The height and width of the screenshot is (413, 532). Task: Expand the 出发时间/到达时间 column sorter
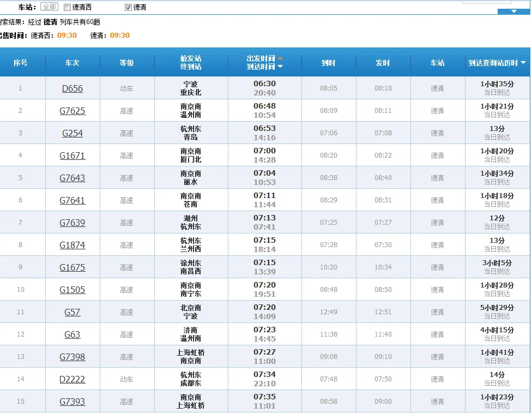[x=263, y=61]
